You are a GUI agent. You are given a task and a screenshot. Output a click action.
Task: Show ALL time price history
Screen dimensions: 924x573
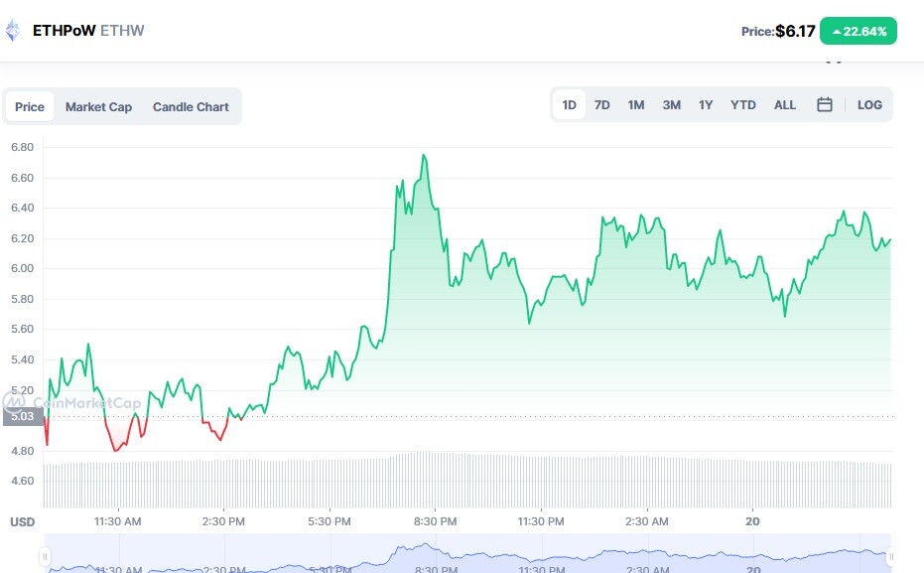coord(785,105)
